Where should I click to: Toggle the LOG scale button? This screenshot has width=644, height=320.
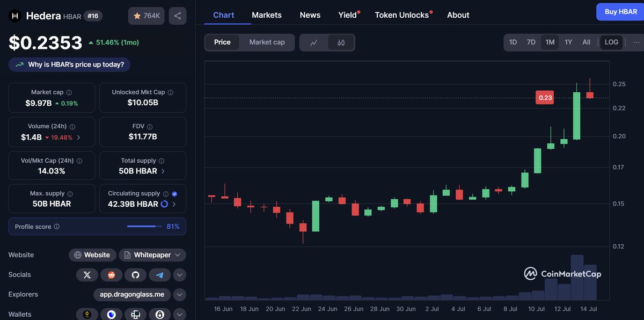(611, 42)
